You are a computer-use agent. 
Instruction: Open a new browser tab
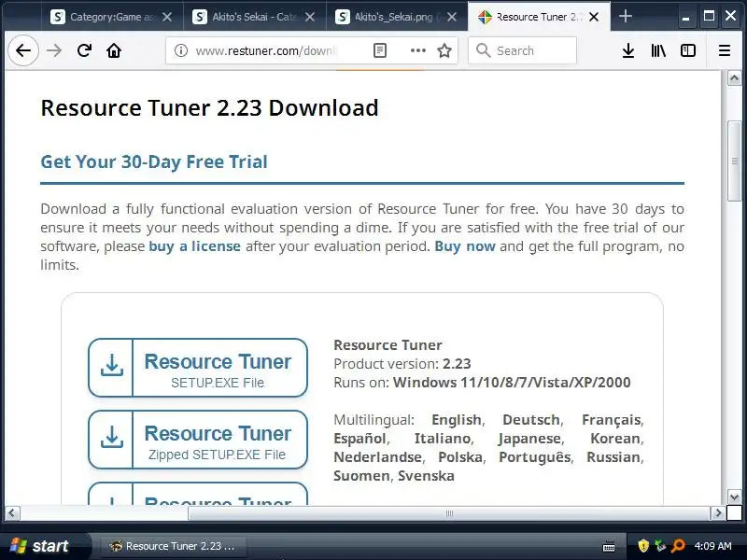click(626, 17)
